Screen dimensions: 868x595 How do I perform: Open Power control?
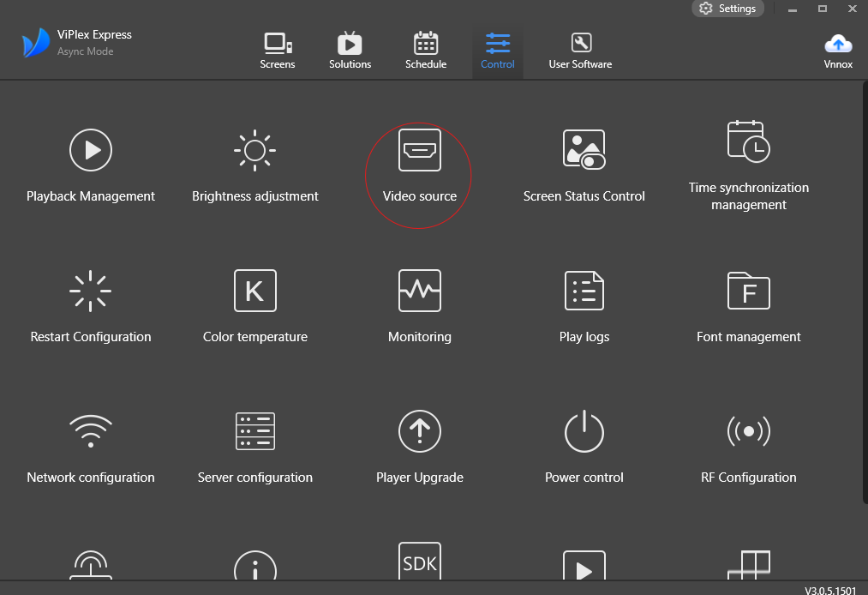pos(584,448)
